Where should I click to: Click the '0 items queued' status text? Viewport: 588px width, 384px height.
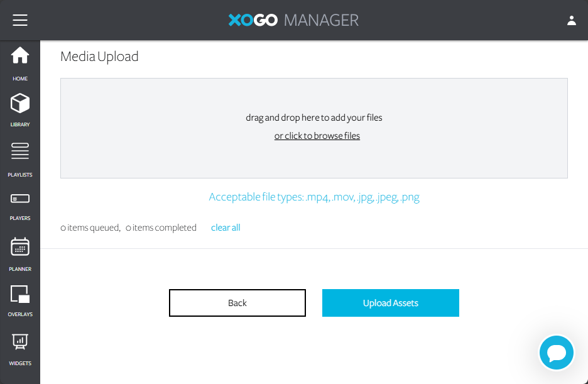coord(90,228)
